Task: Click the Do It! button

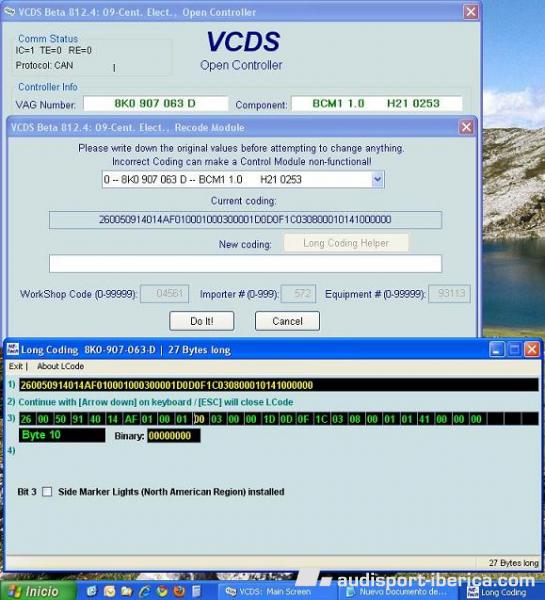Action: click(202, 321)
